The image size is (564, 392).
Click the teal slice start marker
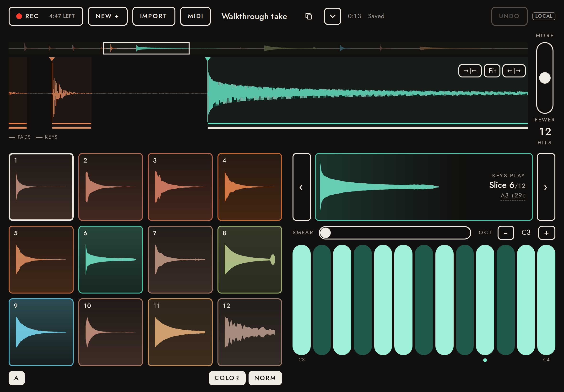click(208, 59)
